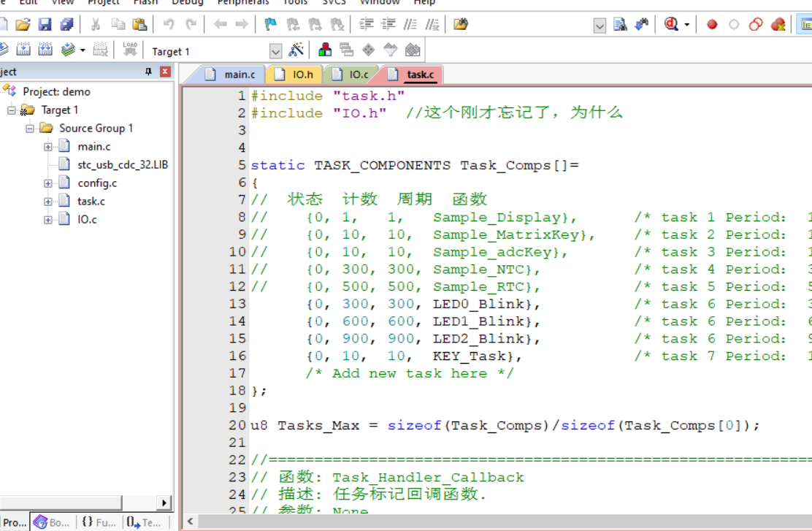The width and height of the screenshot is (812, 531).
Task: Expand task.c in the project tree
Action: coord(48,202)
